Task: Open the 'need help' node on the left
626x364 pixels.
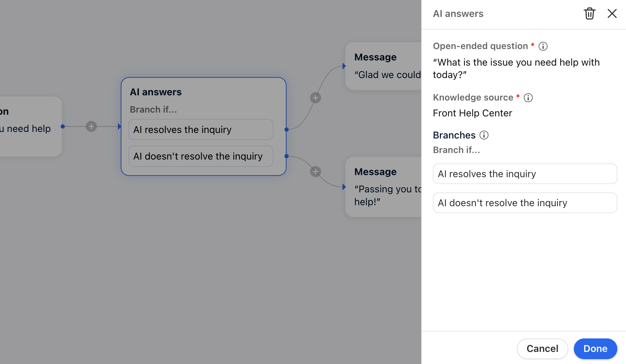Action: click(30, 126)
